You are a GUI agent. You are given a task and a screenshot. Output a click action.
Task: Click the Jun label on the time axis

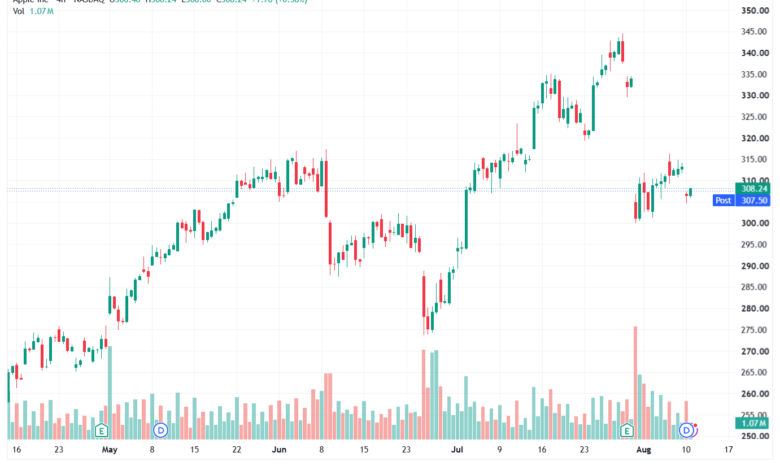pos(279,450)
